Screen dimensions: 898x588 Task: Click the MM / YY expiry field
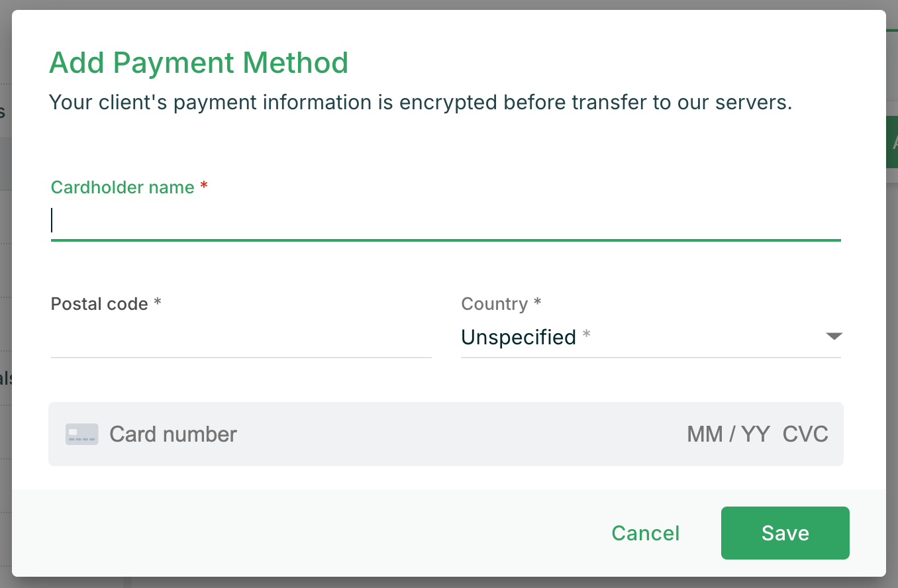pos(728,434)
